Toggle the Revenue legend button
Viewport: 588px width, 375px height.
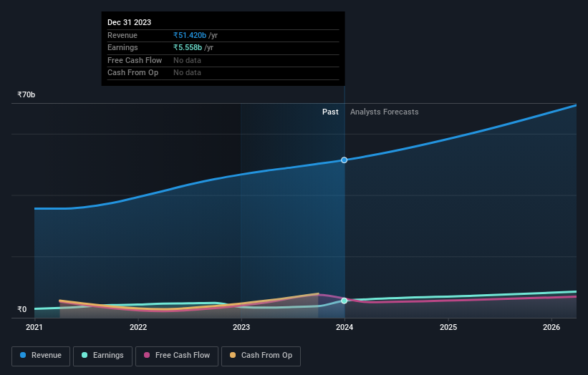(x=41, y=356)
